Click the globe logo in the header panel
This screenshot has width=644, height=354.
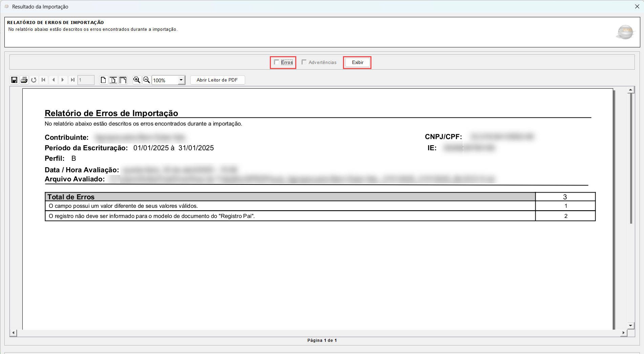[625, 32]
